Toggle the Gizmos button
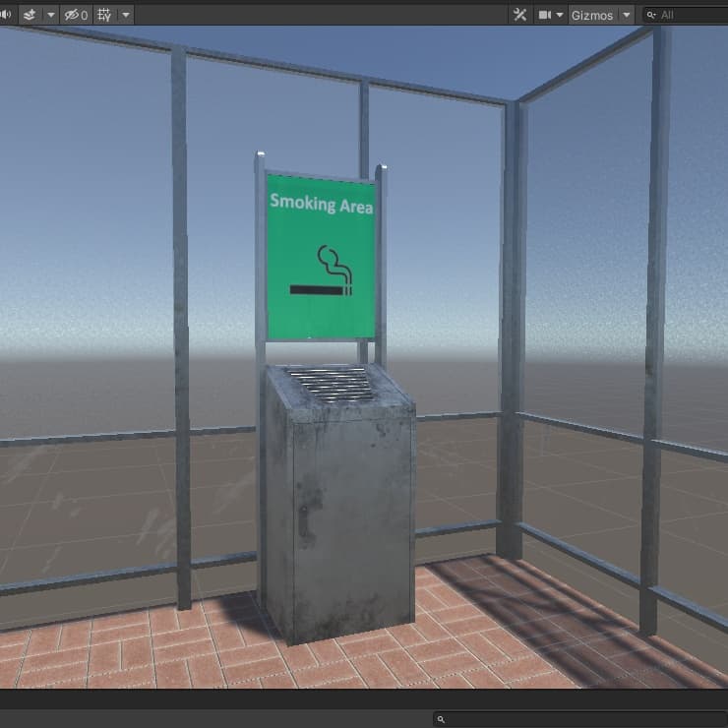The height and width of the screenshot is (728, 728). point(593,15)
